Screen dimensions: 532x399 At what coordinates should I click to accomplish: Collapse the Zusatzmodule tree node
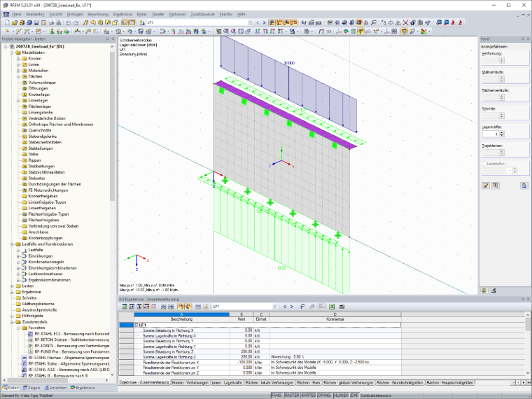[x=12, y=322]
